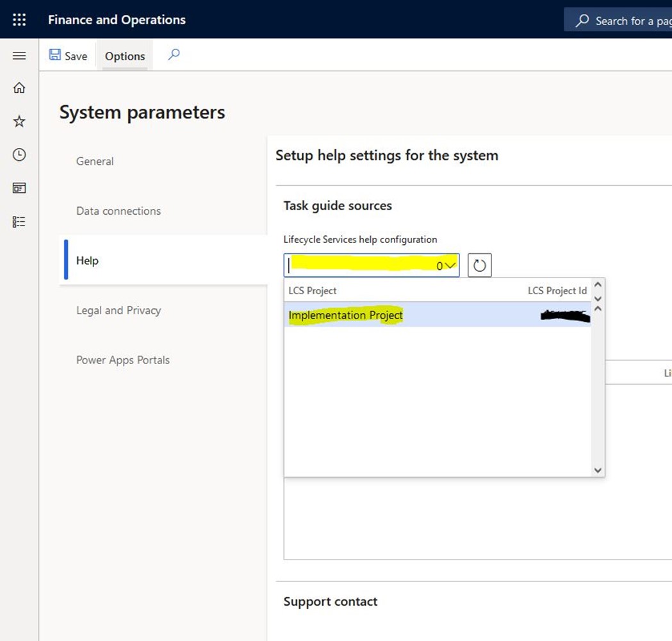Select the Legal and Privacy tab
The height and width of the screenshot is (641, 672).
pos(119,310)
